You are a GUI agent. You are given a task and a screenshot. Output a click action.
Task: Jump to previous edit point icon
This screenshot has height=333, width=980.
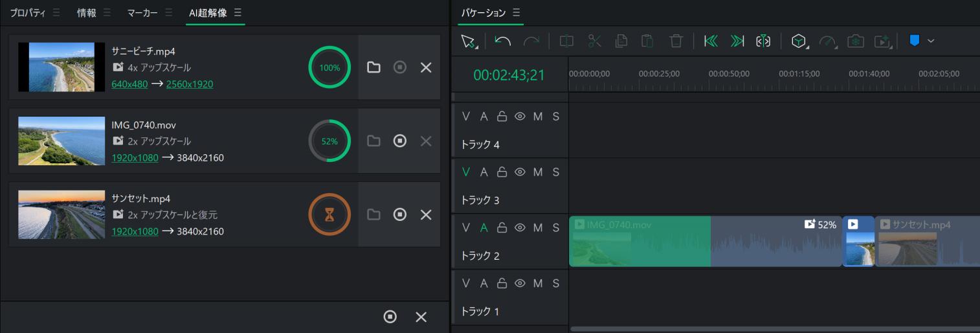[x=711, y=41]
